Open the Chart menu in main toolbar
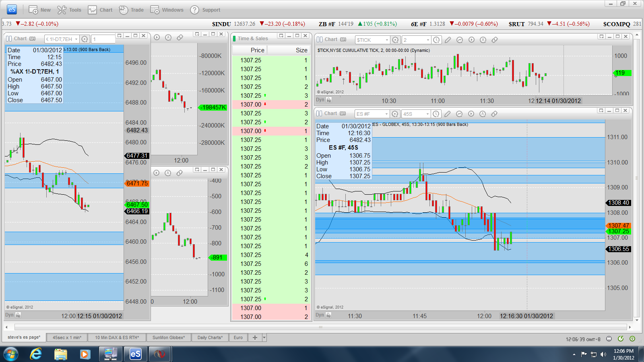This screenshot has height=362, width=644. [100, 10]
